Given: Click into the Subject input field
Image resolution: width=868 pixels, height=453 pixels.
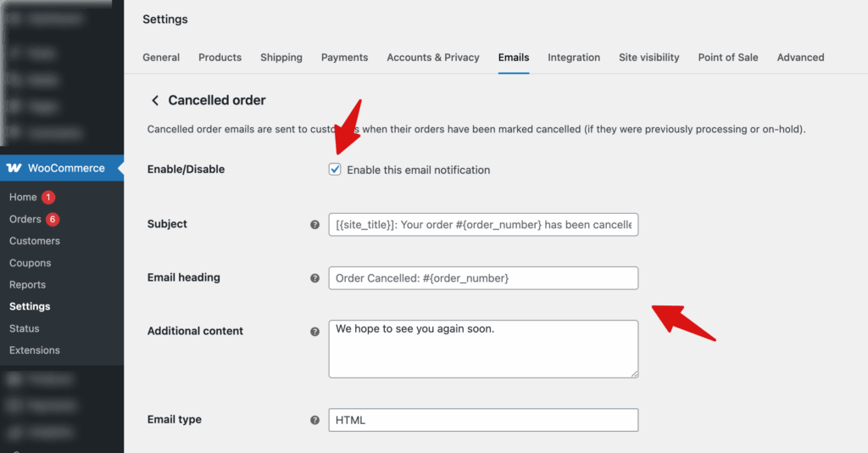Looking at the screenshot, I should click(x=483, y=224).
